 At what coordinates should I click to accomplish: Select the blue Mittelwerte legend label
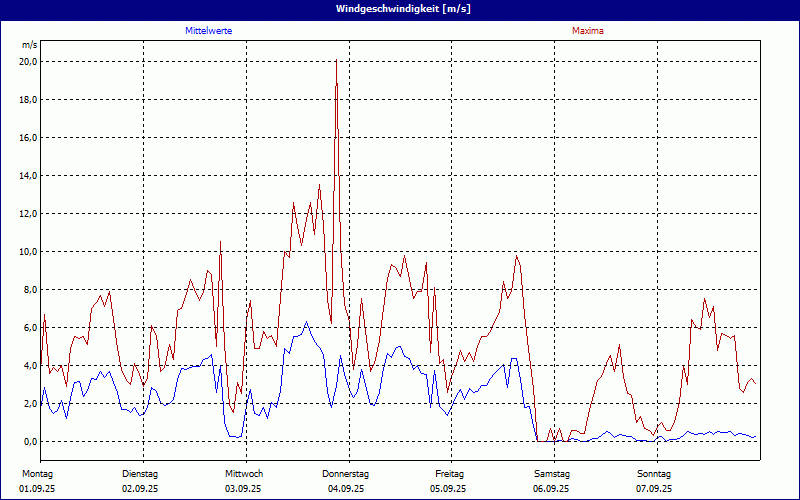click(x=209, y=31)
